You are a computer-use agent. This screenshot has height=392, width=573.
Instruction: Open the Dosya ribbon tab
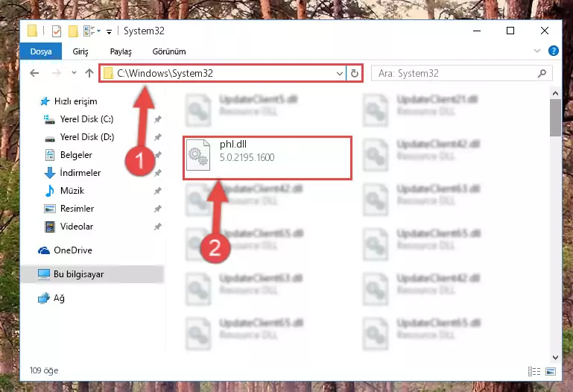pos(40,51)
